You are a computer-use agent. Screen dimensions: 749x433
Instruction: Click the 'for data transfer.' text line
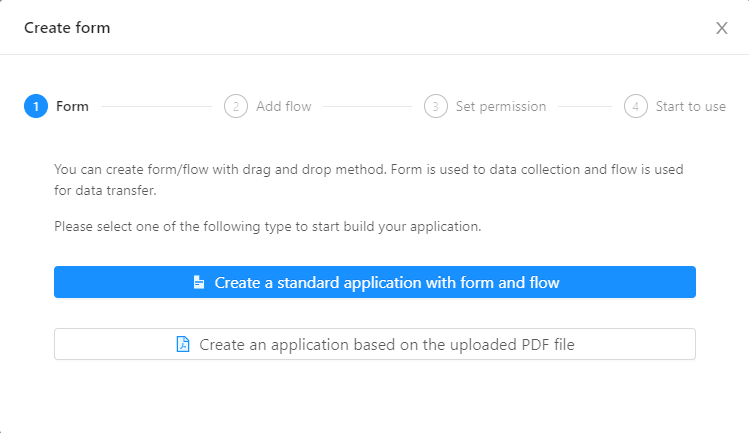[x=105, y=190]
